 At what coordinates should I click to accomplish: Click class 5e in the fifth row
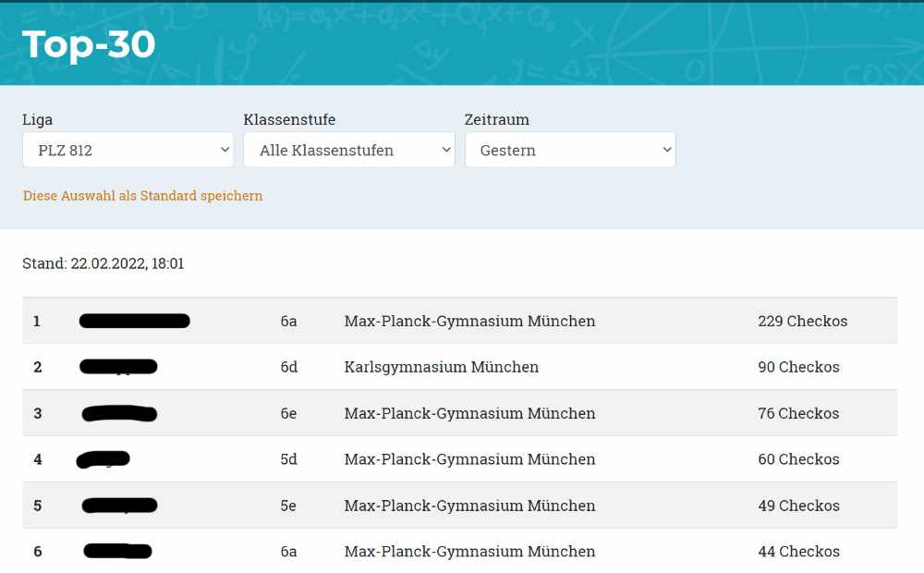[x=288, y=506]
